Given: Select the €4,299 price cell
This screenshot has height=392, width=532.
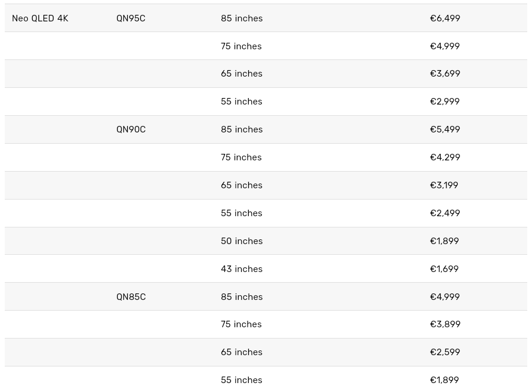Looking at the screenshot, I should (445, 157).
